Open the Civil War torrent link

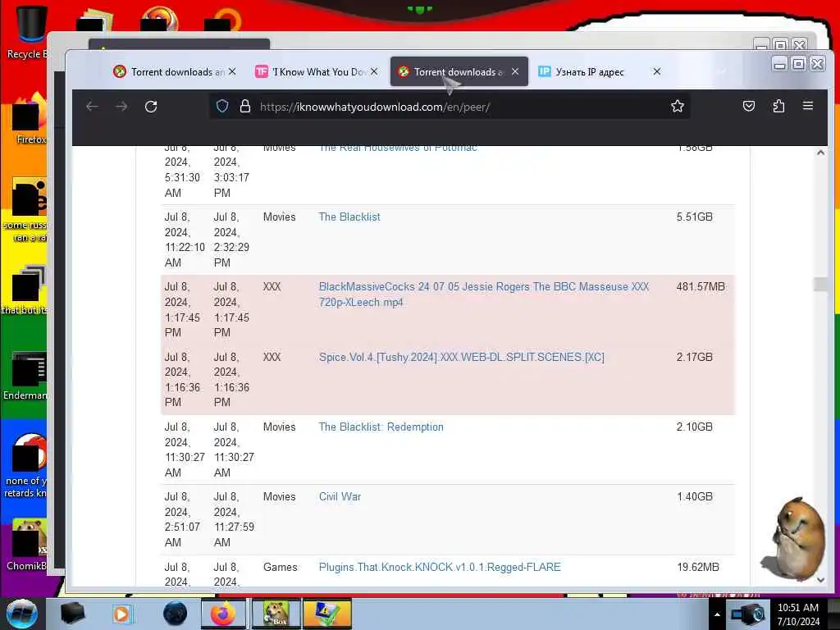coord(340,496)
